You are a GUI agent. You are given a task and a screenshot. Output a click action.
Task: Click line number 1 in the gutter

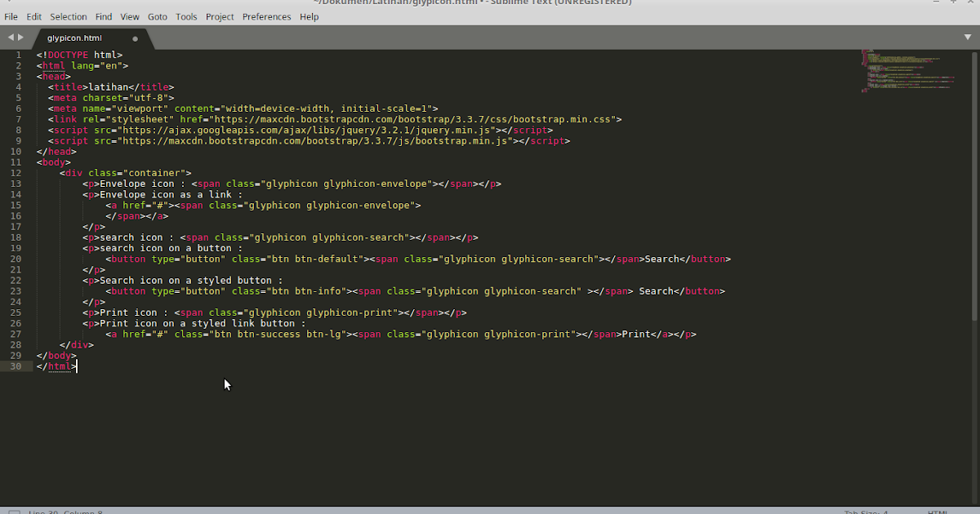pos(18,55)
